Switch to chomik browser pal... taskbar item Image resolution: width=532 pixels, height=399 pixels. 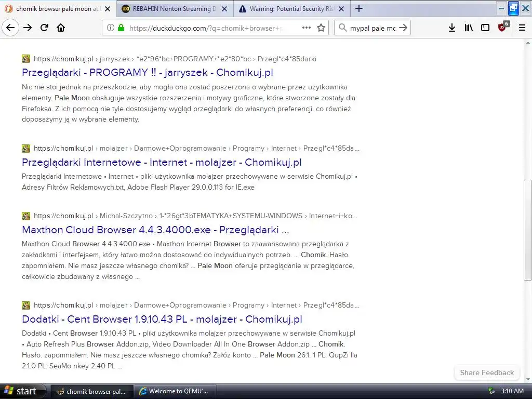pyautogui.click(x=91, y=392)
